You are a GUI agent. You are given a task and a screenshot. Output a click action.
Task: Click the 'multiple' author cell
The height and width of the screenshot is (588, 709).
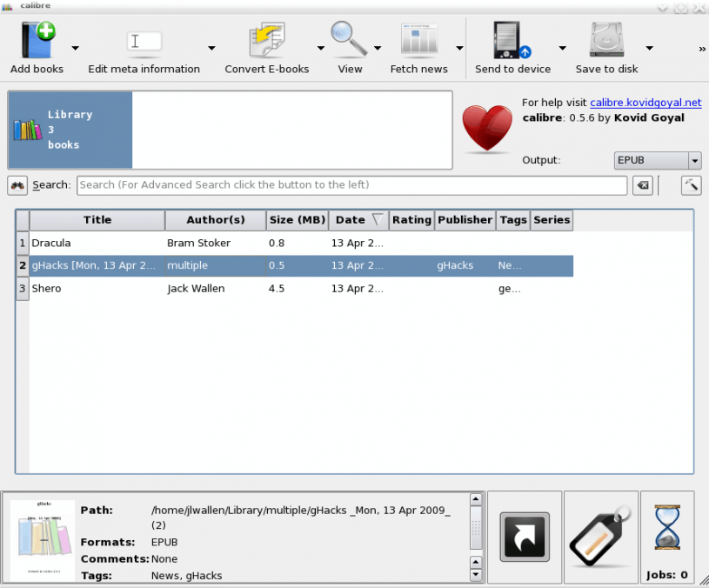(x=216, y=266)
